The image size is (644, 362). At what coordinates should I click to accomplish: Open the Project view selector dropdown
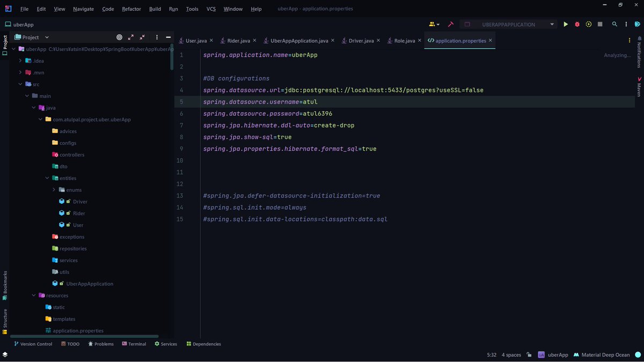pyautogui.click(x=32, y=37)
